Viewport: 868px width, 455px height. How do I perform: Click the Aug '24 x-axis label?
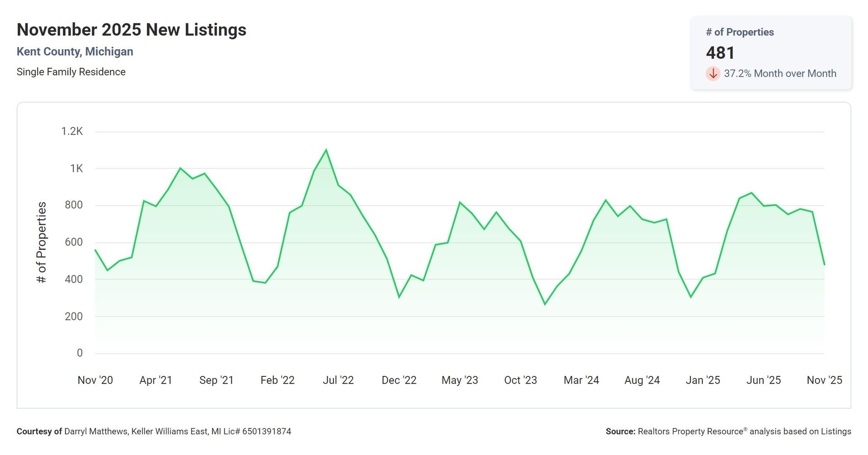pos(642,380)
